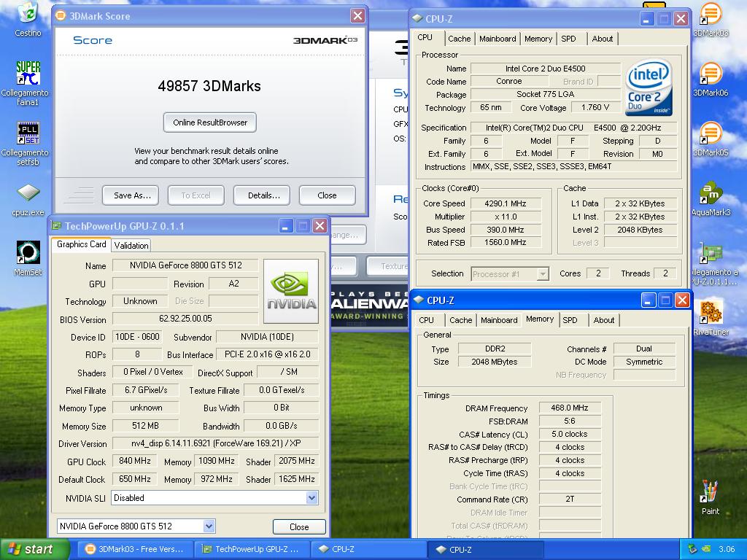
Task: Click the Intel Core 2 Duo logo
Action: 649,87
